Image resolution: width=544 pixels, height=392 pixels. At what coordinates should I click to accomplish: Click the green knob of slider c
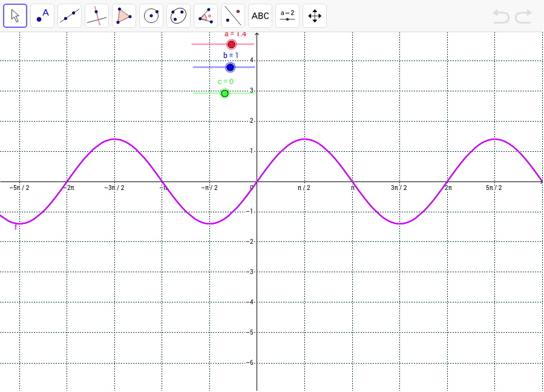click(x=224, y=93)
